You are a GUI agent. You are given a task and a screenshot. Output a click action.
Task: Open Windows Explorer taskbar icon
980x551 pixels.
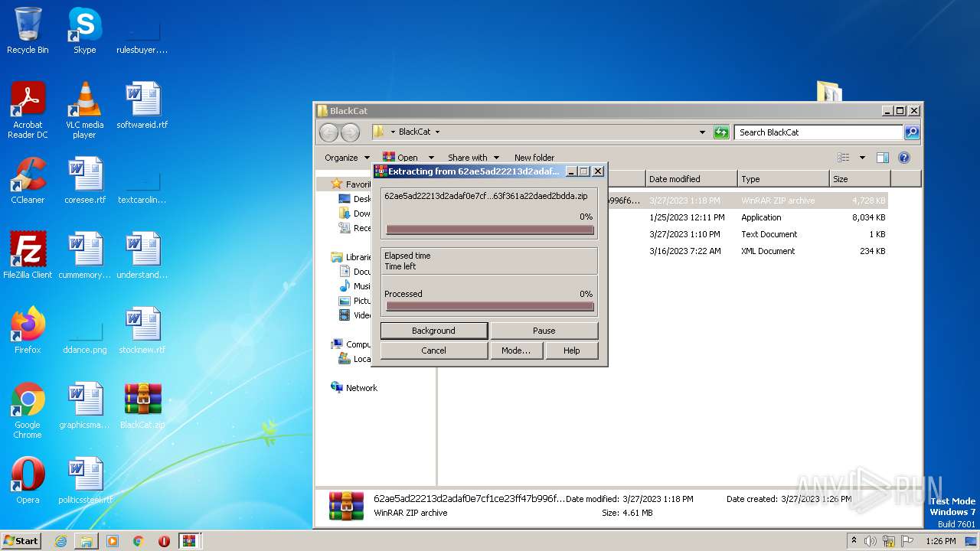pyautogui.click(x=87, y=541)
